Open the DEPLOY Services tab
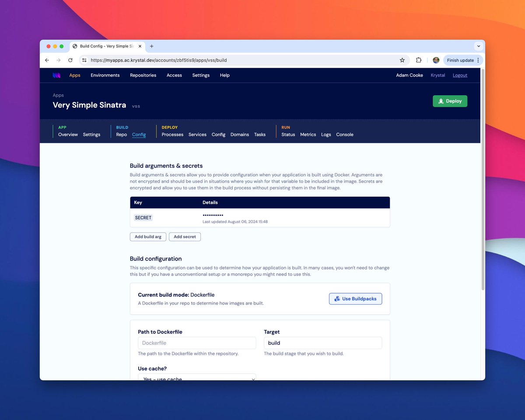Image resolution: width=525 pixels, height=420 pixels. coord(197,135)
